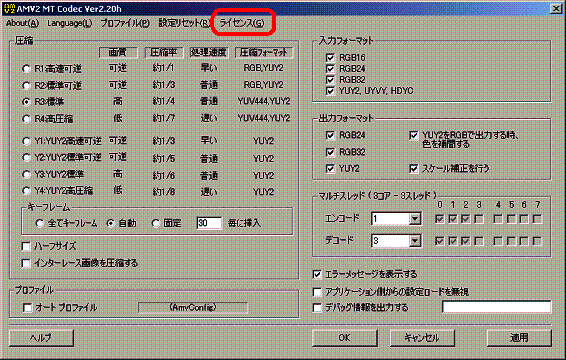566x360 pixels.
Task: Toggle デコード core 7 checkbox
Action: point(537,241)
